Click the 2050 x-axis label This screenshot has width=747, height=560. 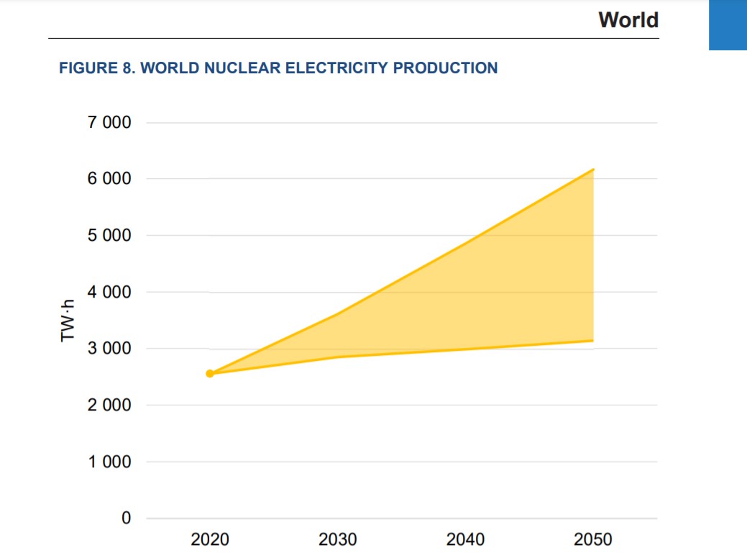(x=592, y=540)
